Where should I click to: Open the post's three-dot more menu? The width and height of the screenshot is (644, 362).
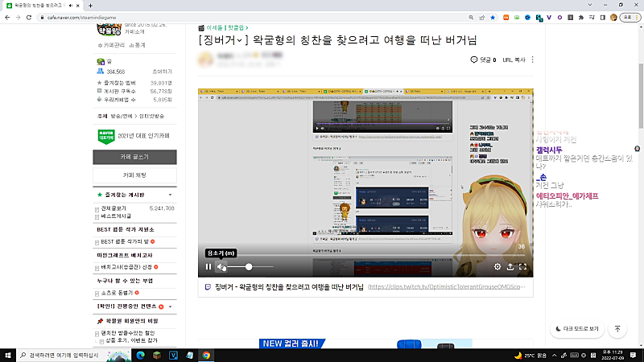[x=532, y=60]
